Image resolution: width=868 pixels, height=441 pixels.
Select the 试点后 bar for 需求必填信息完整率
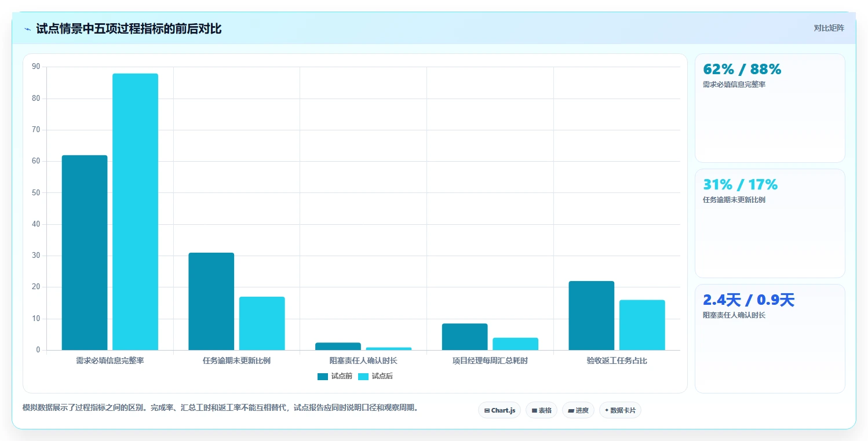pyautogui.click(x=135, y=212)
